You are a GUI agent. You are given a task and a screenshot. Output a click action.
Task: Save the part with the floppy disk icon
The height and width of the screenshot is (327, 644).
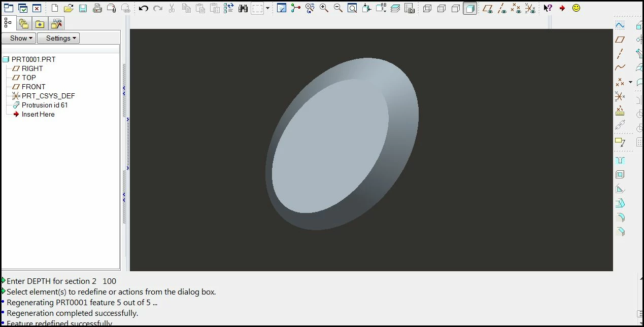pyautogui.click(x=83, y=8)
